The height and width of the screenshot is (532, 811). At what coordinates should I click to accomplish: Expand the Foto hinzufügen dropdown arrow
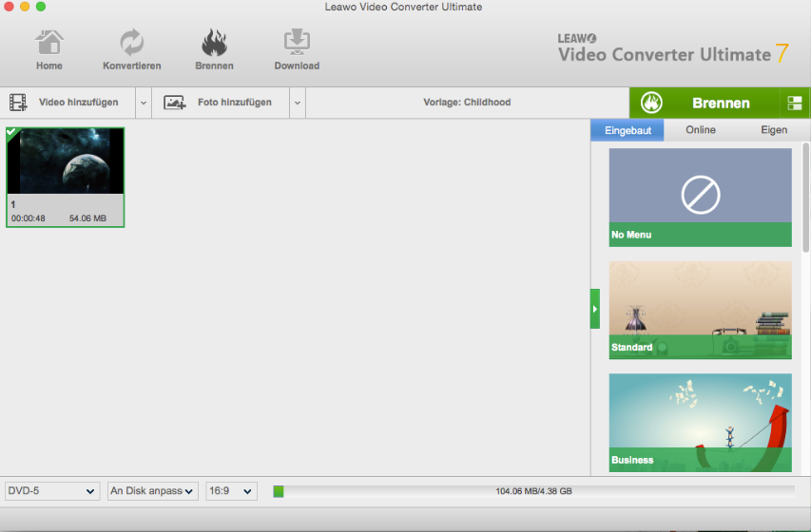298,103
